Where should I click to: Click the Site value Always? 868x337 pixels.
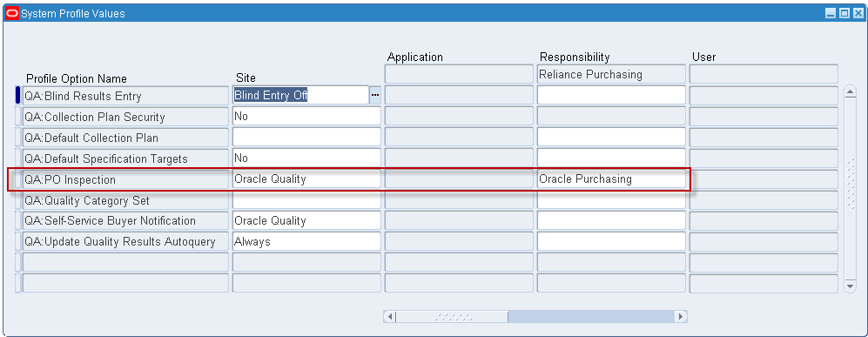[x=306, y=241]
